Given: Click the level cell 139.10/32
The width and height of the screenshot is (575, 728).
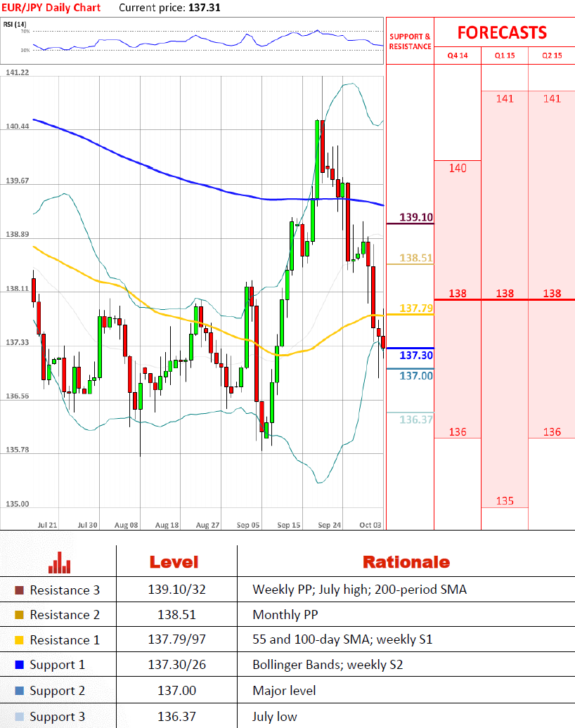Looking at the screenshot, I should coord(176,590).
